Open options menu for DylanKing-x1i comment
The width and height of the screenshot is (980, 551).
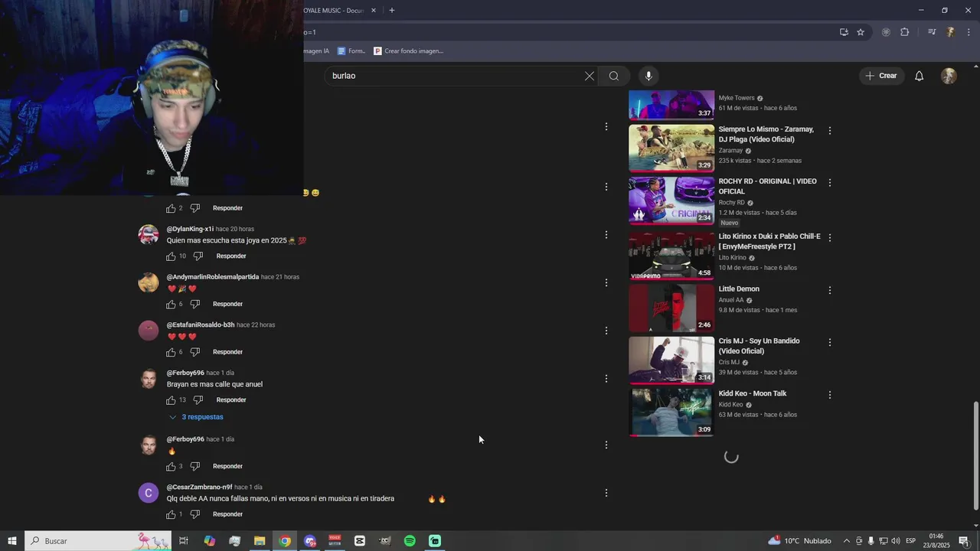(x=606, y=235)
